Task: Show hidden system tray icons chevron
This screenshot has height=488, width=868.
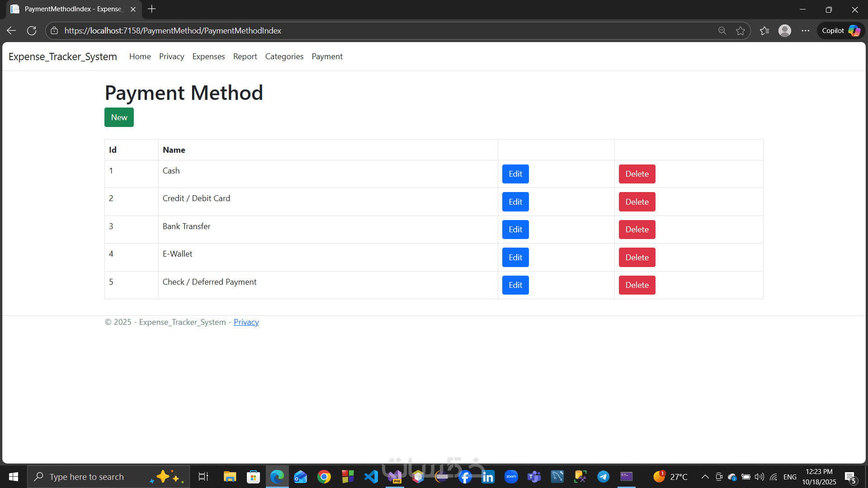Action: [705, 477]
